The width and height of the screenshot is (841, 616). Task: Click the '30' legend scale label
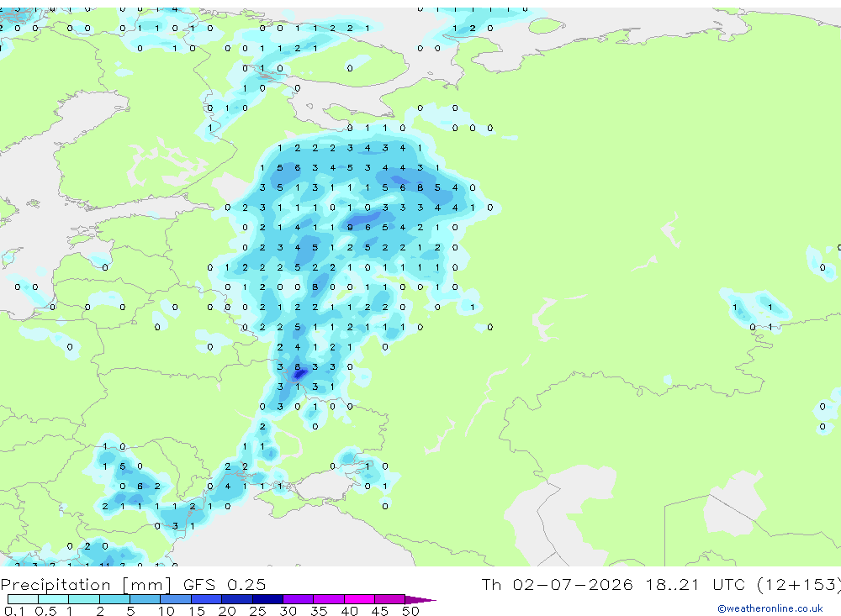coord(288,611)
